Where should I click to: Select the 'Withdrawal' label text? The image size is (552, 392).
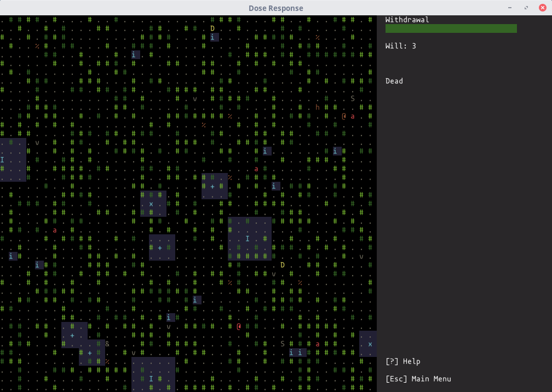[x=407, y=20]
